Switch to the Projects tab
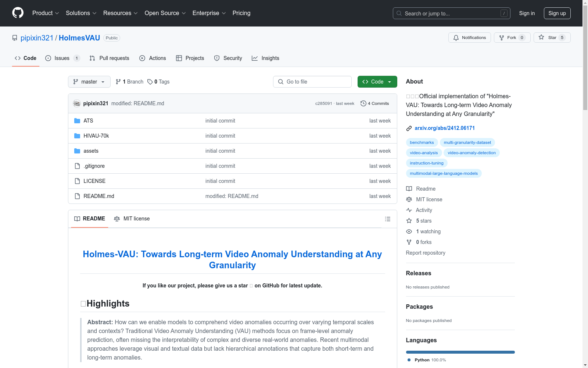The height and width of the screenshot is (368, 588). (190, 58)
